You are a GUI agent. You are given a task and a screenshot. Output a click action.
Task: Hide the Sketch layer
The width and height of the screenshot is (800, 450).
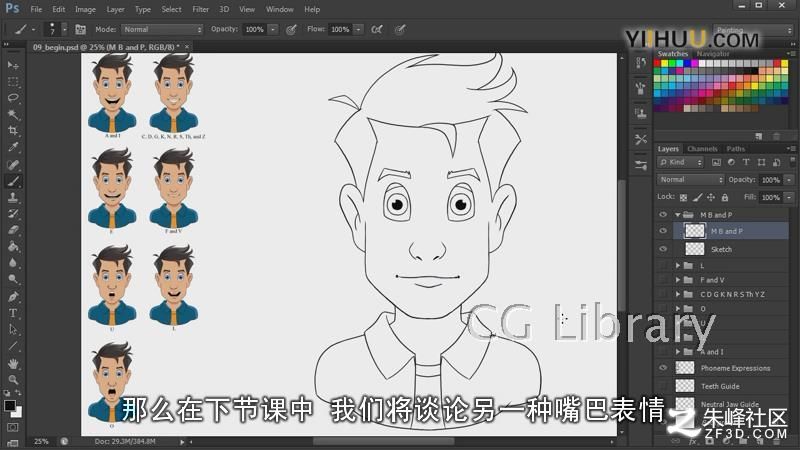click(663, 249)
